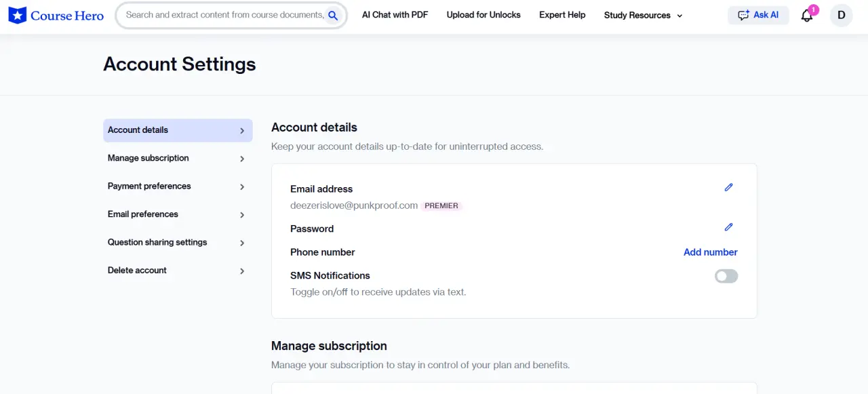Click the deezerislove@punkproof.com email text
This screenshot has width=868, height=394.
[354, 205]
